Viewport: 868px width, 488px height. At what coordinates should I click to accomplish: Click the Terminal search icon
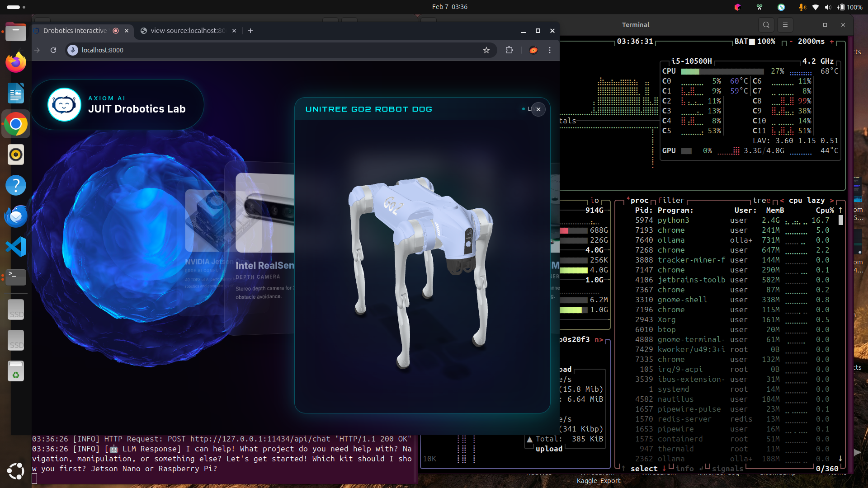(766, 25)
